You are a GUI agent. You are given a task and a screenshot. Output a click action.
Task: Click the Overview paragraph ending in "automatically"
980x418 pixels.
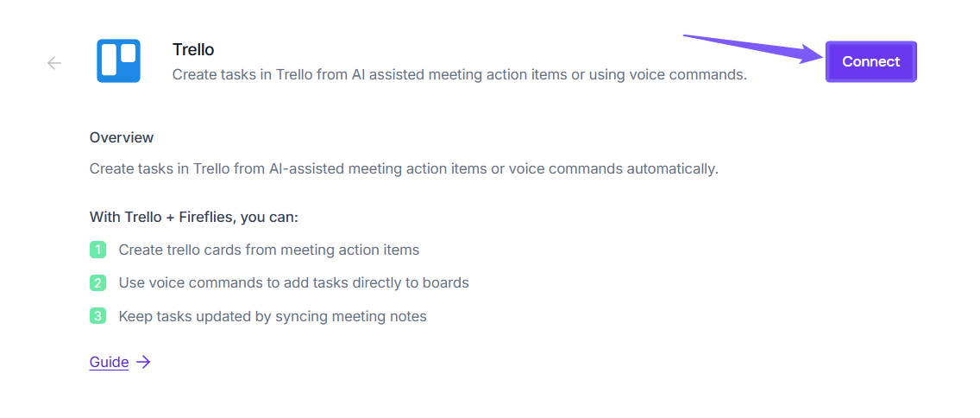pyautogui.click(x=404, y=168)
